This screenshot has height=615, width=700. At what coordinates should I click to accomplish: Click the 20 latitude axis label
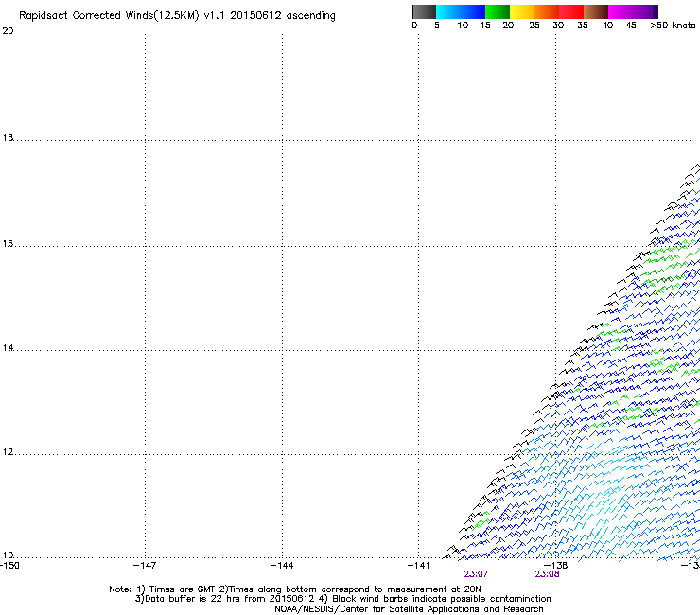[x=8, y=31]
